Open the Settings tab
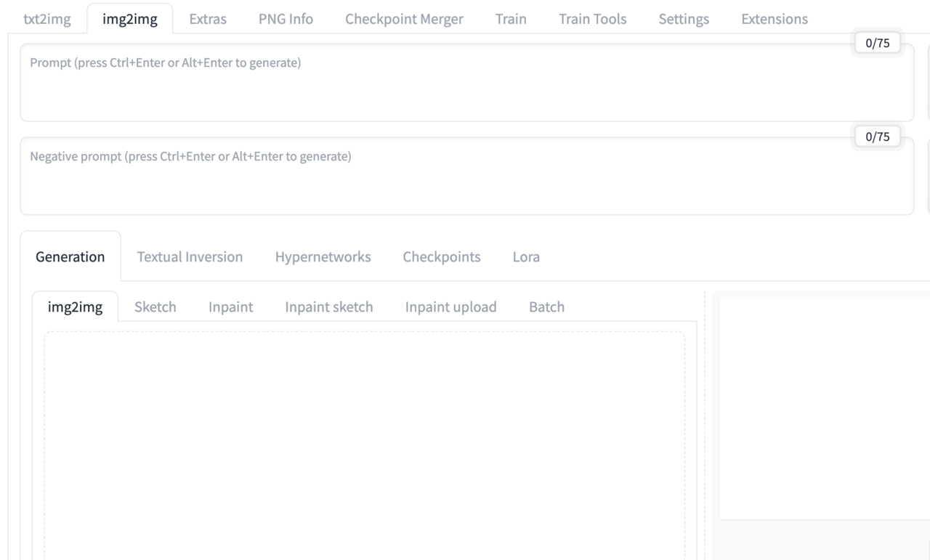 [684, 19]
